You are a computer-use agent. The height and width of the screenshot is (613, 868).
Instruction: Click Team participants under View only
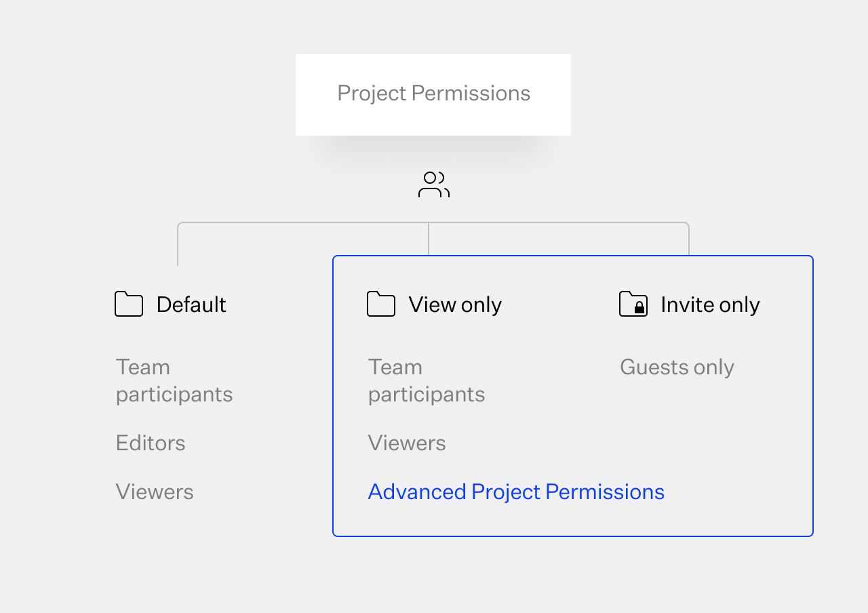click(427, 380)
